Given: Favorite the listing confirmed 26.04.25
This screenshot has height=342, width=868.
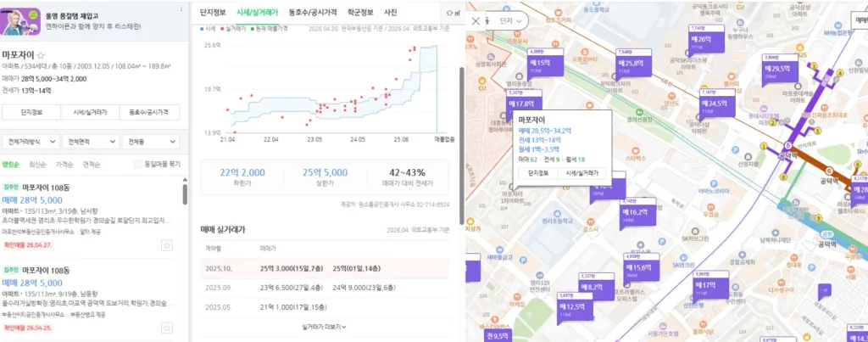Looking at the screenshot, I should coord(167,330).
